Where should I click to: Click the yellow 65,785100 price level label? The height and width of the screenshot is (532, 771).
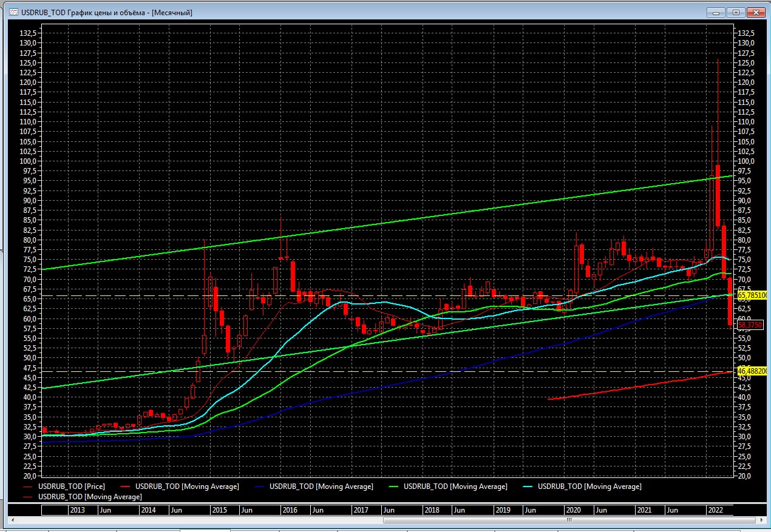pyautogui.click(x=753, y=295)
